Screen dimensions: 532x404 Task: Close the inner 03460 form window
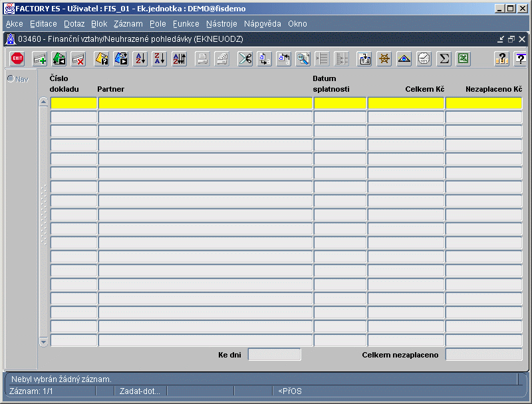pyautogui.click(x=522, y=39)
